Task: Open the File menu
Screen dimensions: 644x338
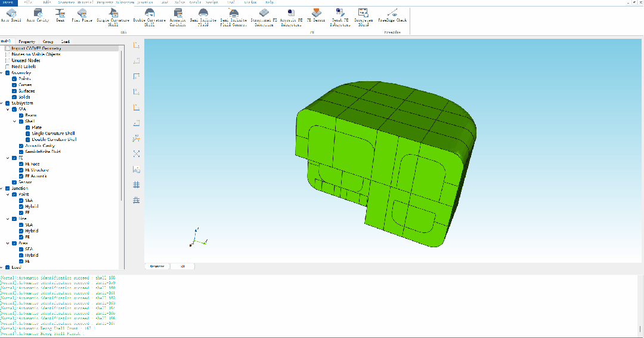Action: pos(28,2)
